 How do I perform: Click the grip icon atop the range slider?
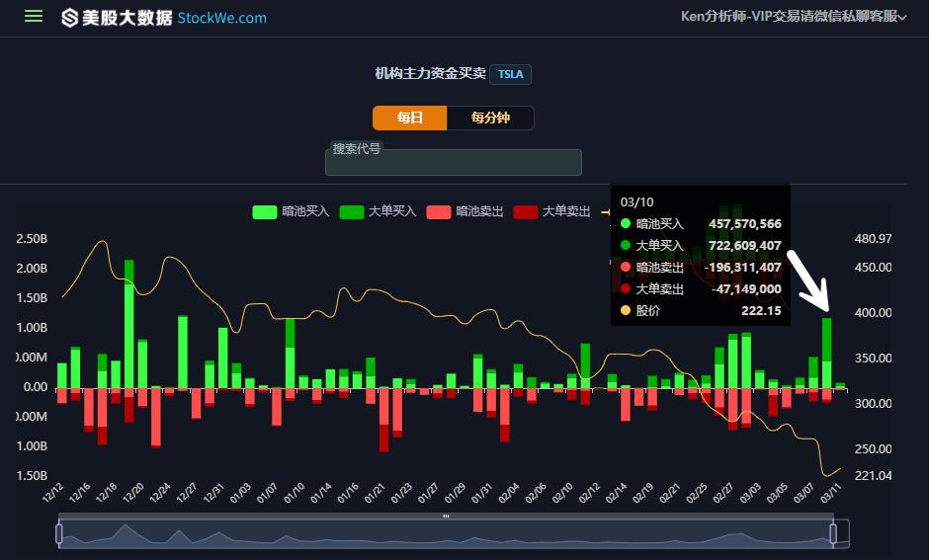(x=446, y=516)
